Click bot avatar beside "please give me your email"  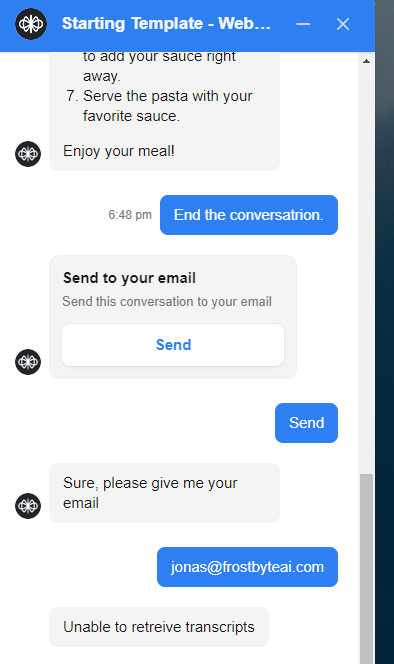[x=28, y=506]
